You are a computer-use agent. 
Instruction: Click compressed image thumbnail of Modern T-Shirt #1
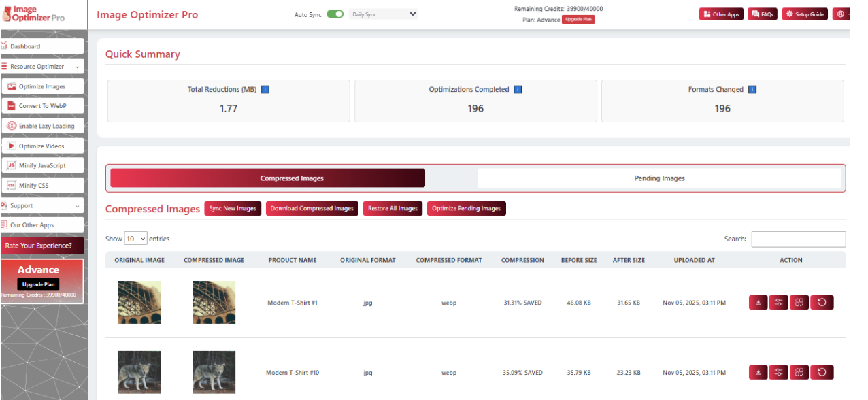click(x=214, y=302)
